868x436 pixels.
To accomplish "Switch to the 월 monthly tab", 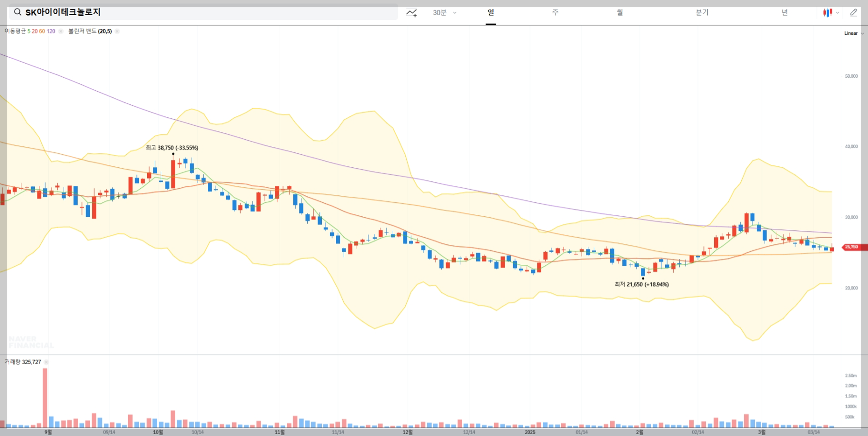I will [620, 13].
